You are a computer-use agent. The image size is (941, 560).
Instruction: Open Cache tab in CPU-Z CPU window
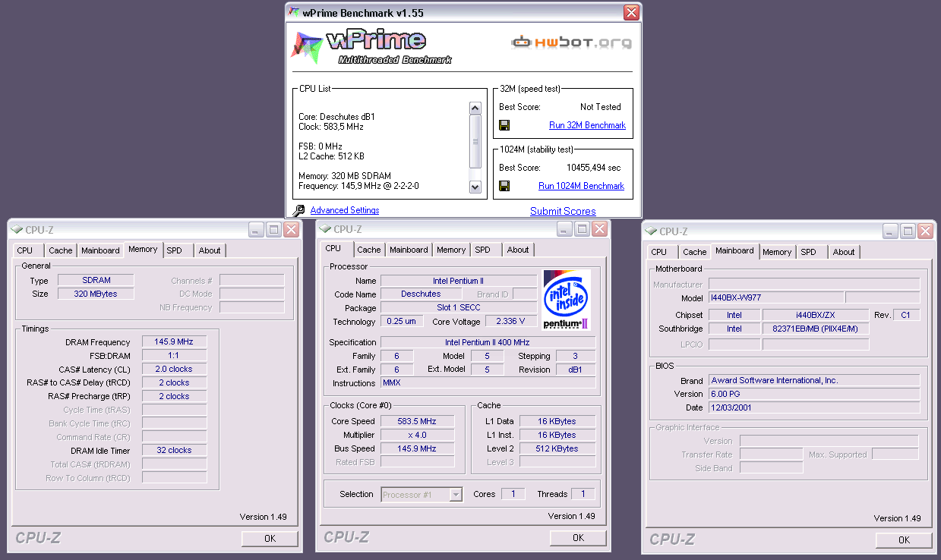click(x=369, y=250)
